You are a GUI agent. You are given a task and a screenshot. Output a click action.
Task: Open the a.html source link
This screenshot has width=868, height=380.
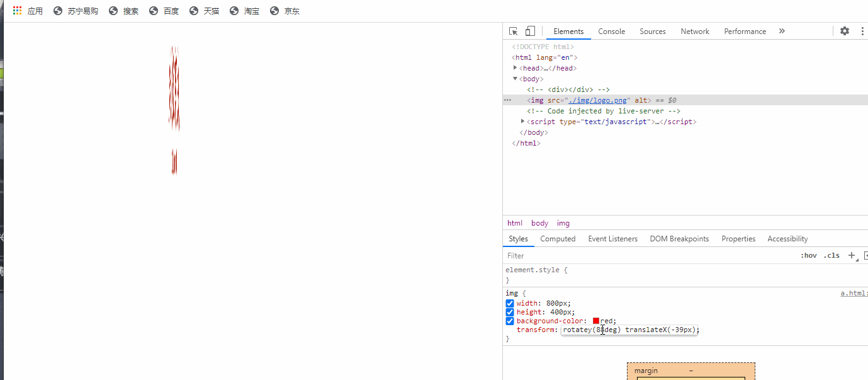pos(854,293)
